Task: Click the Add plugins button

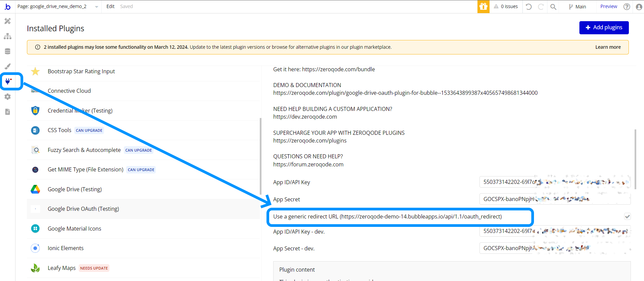Action: (x=604, y=28)
